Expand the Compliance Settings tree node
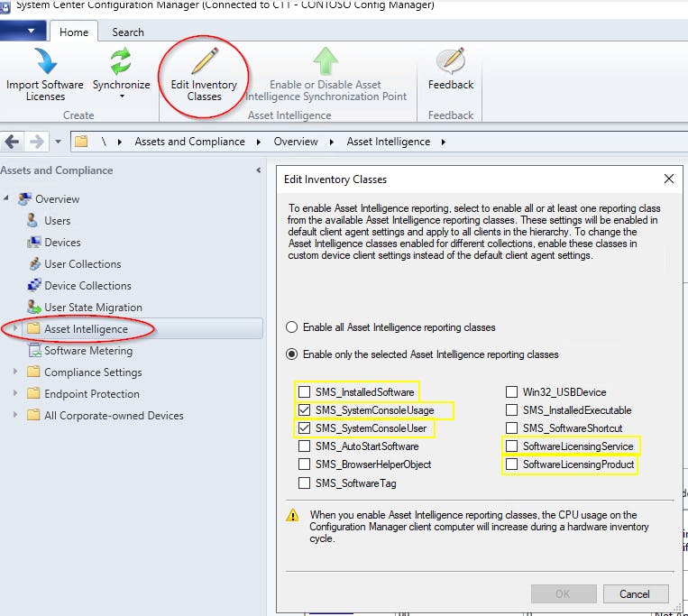Screen dimensions: 688x616 (15, 372)
